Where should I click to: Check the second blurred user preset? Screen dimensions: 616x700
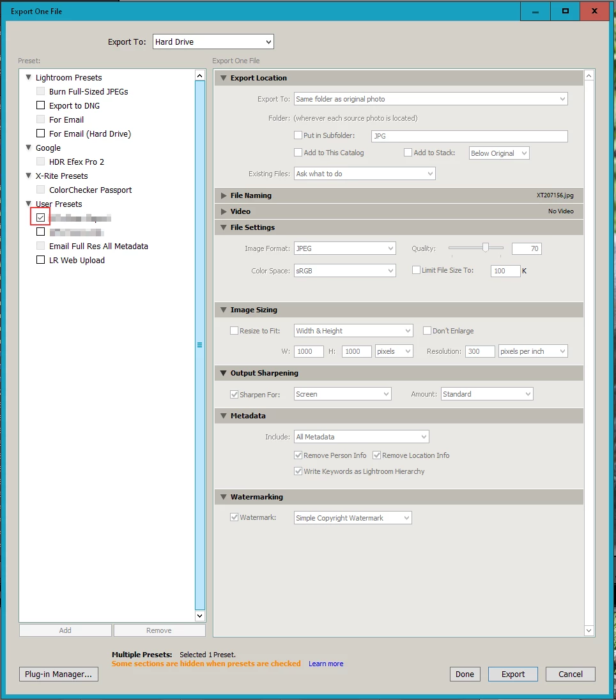41,232
